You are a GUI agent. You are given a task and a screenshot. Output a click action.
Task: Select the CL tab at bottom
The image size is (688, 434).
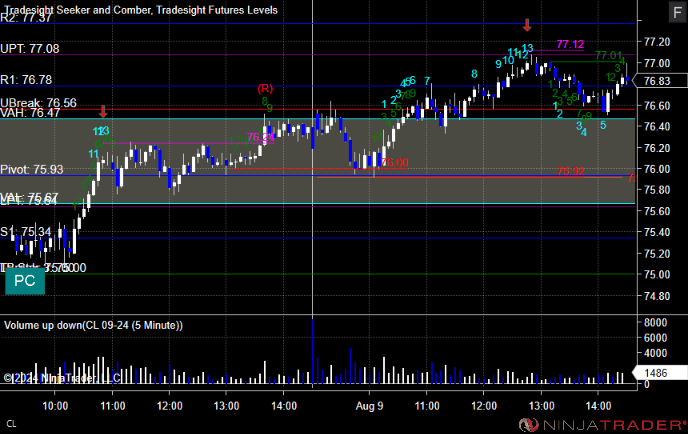[x=11, y=424]
